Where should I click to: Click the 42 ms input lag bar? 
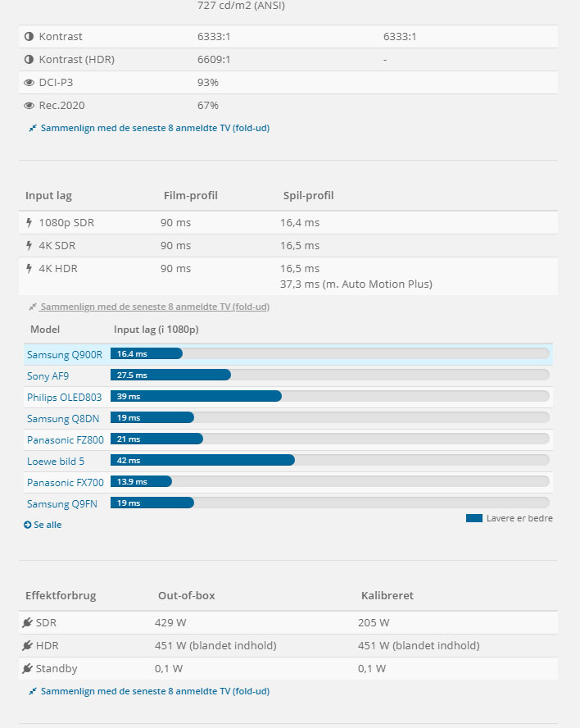pyautogui.click(x=203, y=461)
